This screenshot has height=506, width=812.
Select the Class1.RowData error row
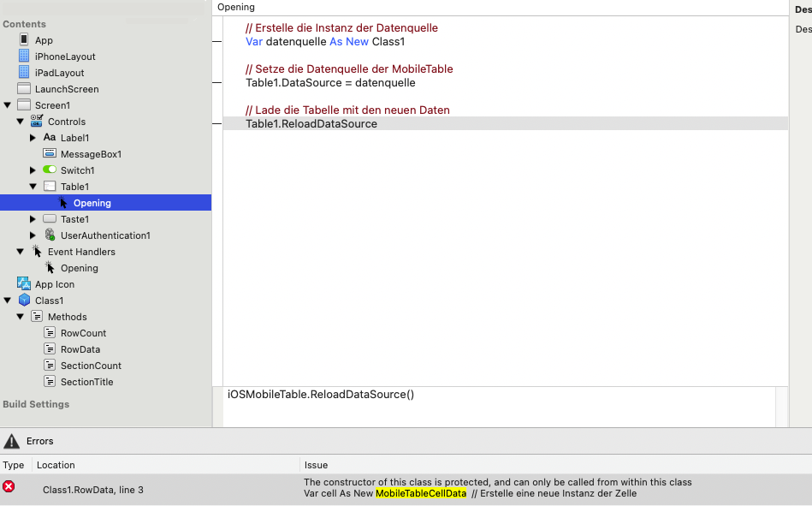pyautogui.click(x=406, y=488)
